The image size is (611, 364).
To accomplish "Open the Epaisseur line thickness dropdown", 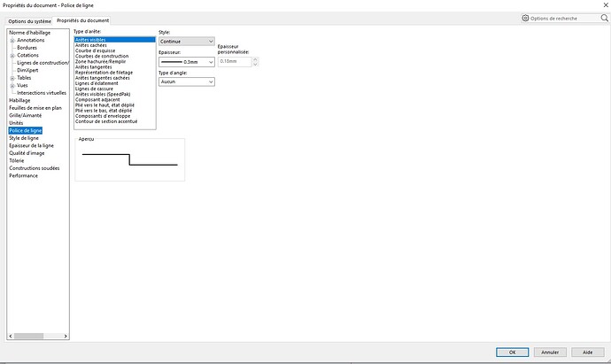I will point(186,62).
